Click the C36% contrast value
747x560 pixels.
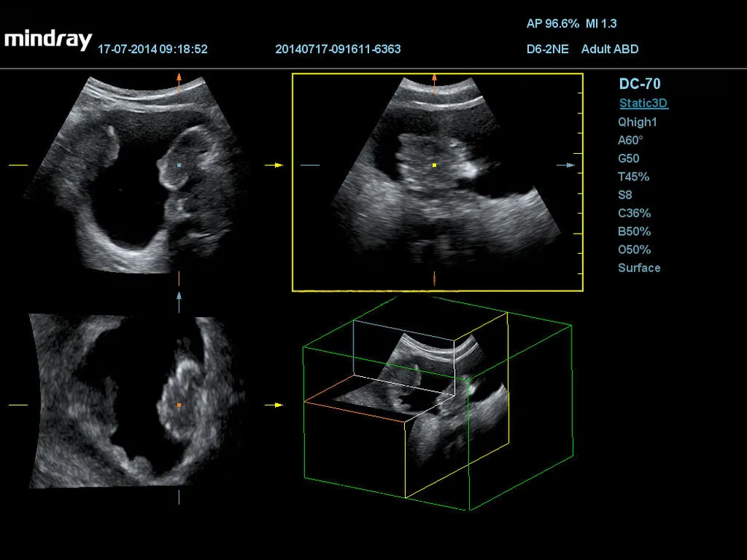click(634, 213)
